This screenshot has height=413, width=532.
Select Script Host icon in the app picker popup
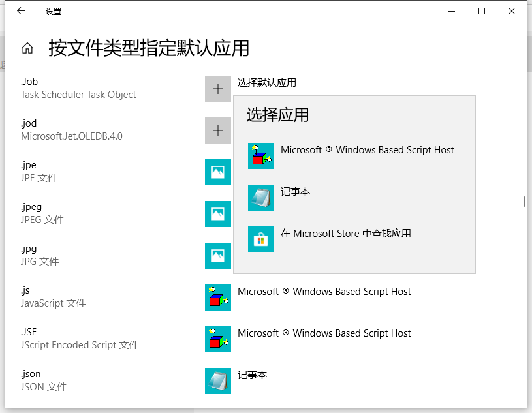click(x=261, y=156)
